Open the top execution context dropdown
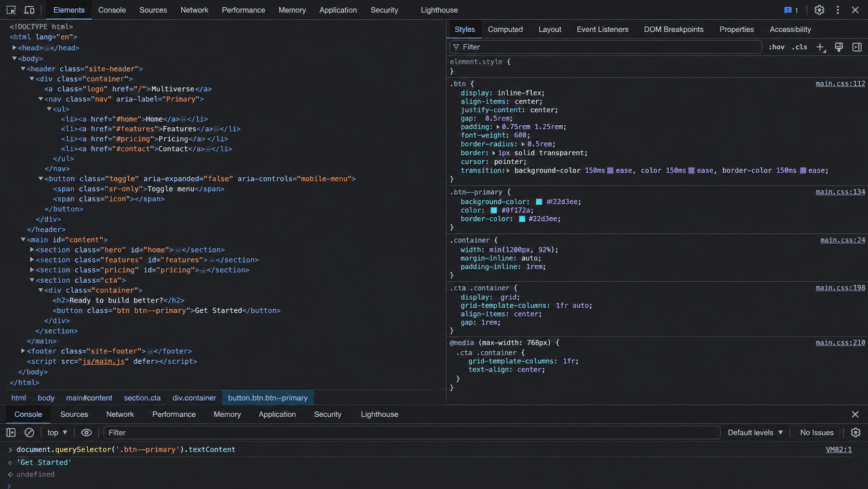Screen dimensions: 868x489 tap(57, 432)
